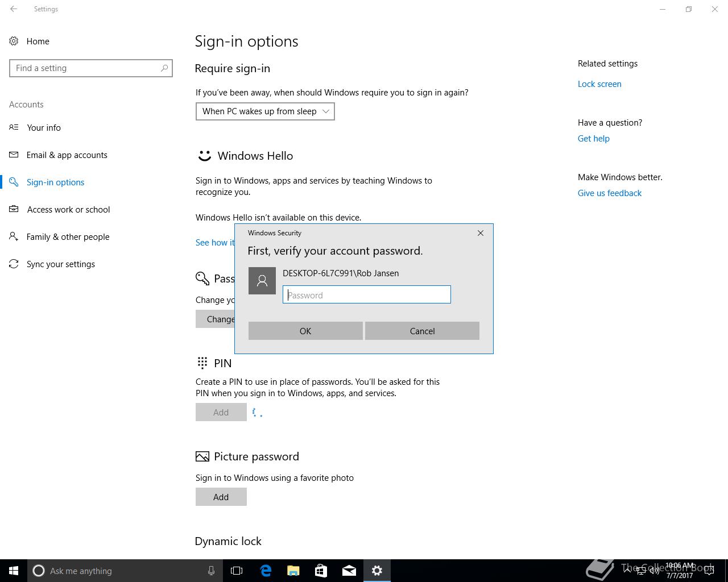The height and width of the screenshot is (582, 728).
Task: Expand the require sign-in dropdown
Action: click(x=265, y=111)
